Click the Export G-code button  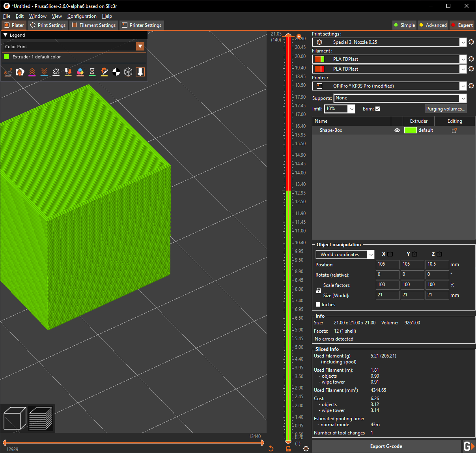(386, 446)
